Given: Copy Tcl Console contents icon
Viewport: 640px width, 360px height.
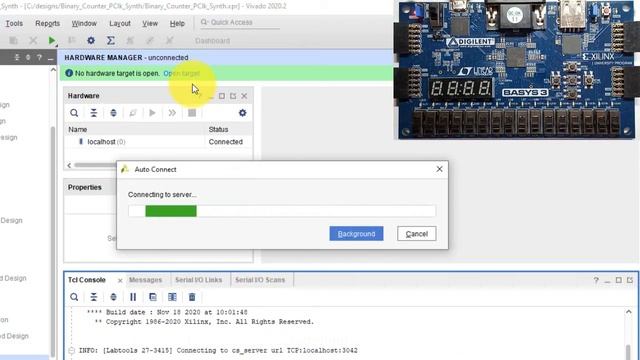Looking at the screenshot, I should [153, 297].
